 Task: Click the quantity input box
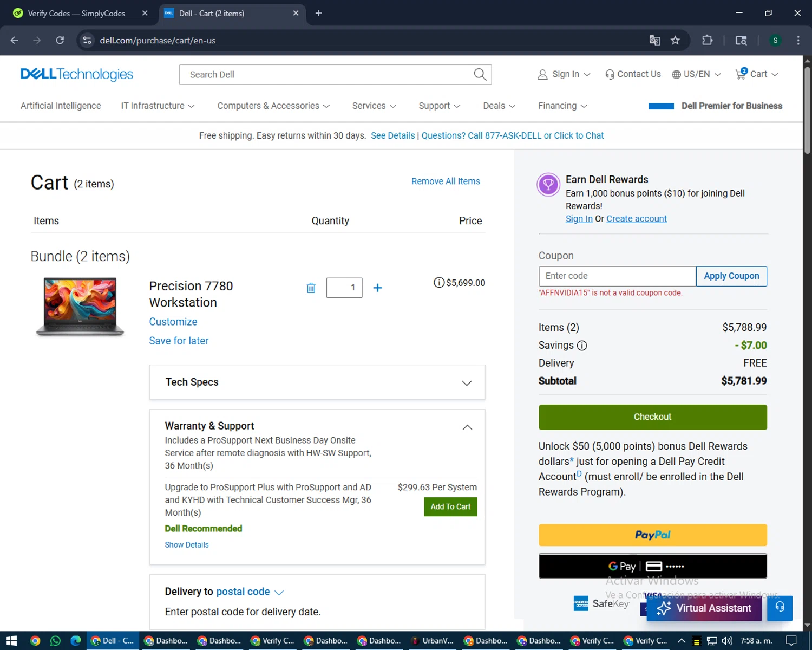[x=344, y=288]
